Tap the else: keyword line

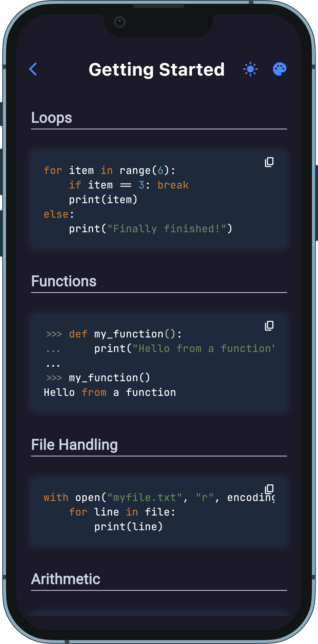point(59,214)
